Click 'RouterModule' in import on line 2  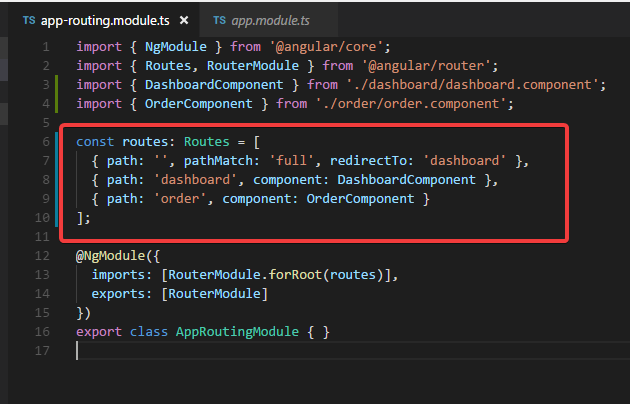tap(252, 66)
